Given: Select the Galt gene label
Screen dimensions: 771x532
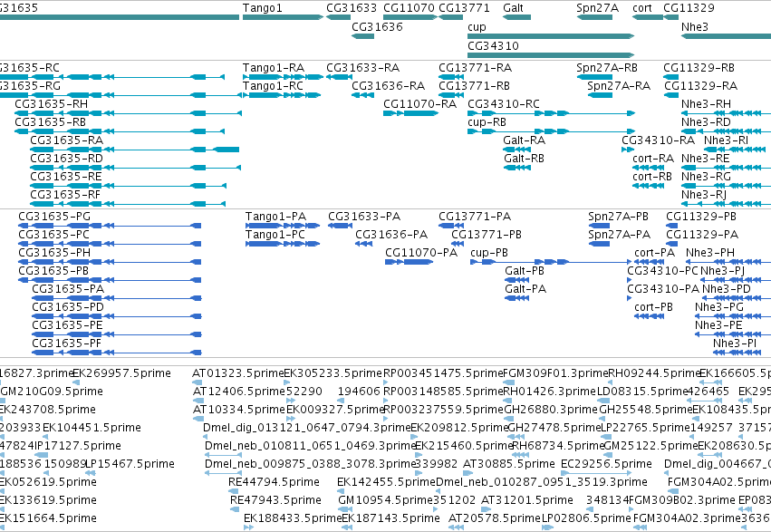Looking at the screenshot, I should [513, 8].
